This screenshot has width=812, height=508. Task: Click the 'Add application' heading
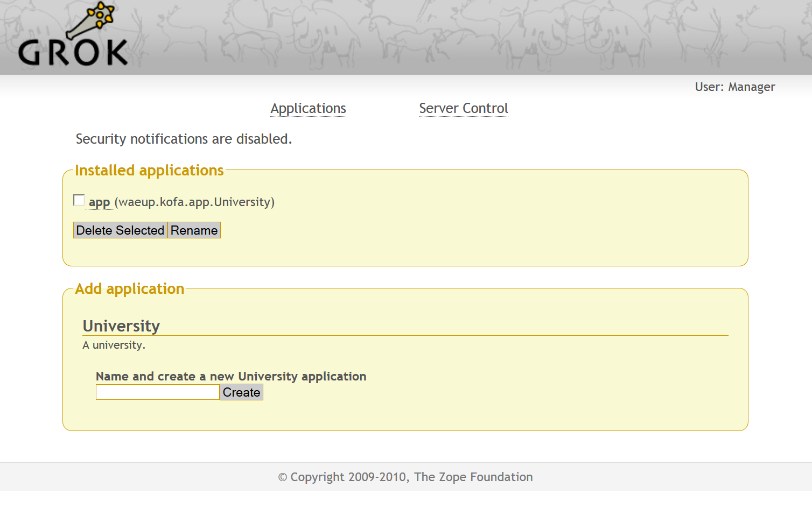129,288
